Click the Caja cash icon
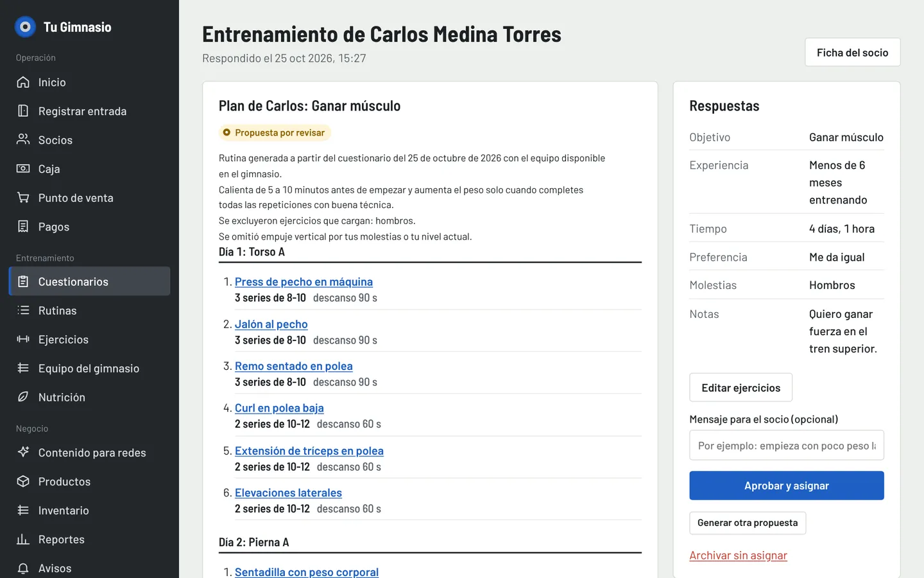The height and width of the screenshot is (578, 924). point(23,169)
